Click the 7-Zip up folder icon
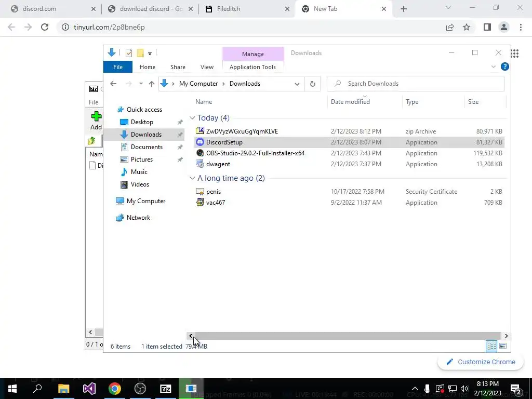Viewport: 532px width, 399px height. click(x=91, y=141)
